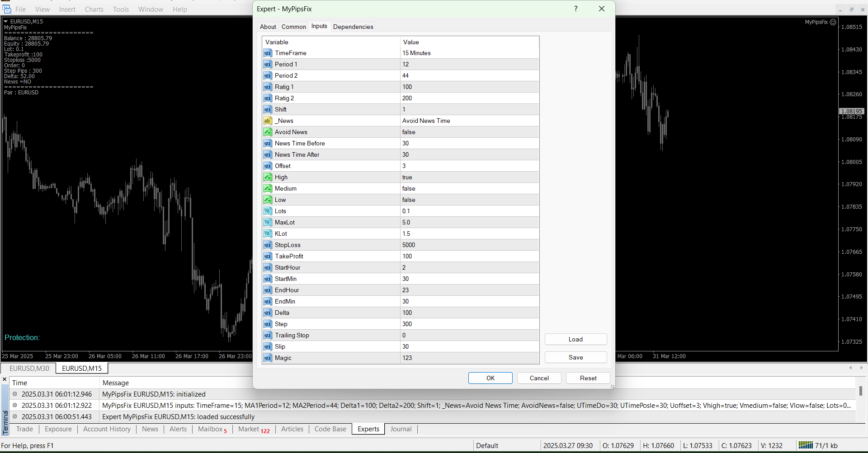Click the question mark help icon in dialog
Viewport: 868px width, 453px height.
coord(576,9)
